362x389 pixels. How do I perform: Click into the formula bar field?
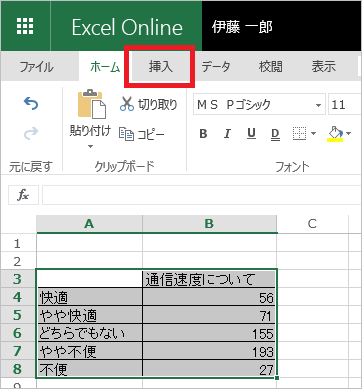click(x=202, y=195)
